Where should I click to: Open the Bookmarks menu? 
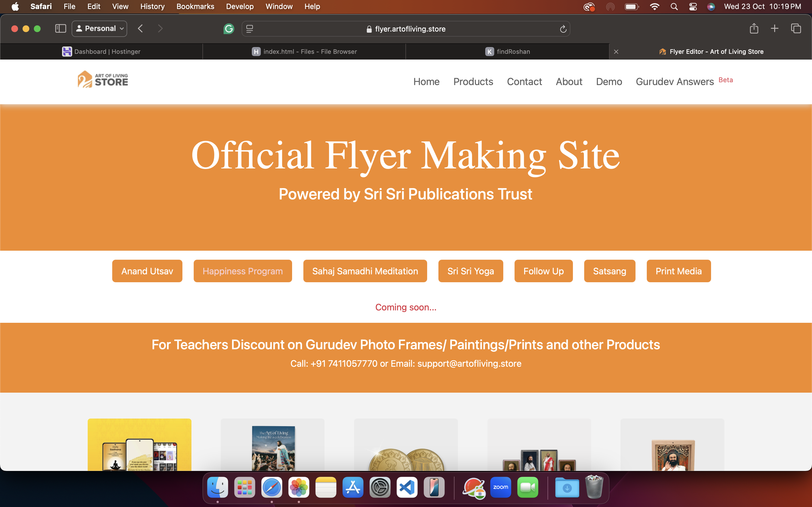195,6
